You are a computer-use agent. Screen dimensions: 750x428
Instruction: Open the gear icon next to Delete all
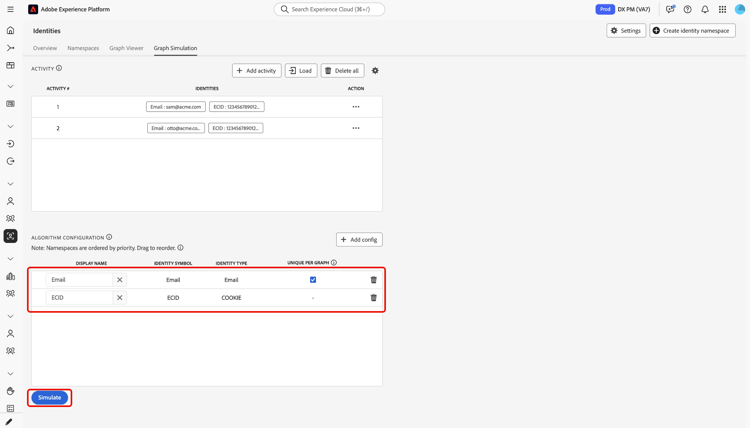pos(375,71)
